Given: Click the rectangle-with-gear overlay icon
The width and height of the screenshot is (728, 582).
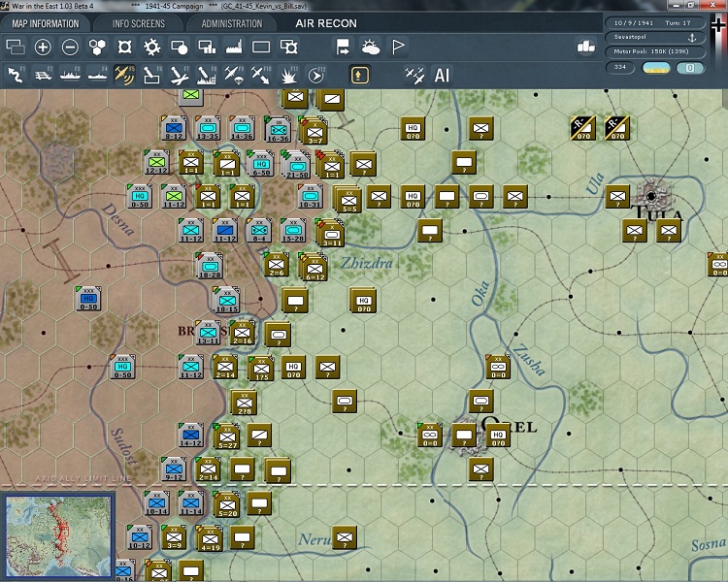Looking at the screenshot, I should (x=289, y=47).
